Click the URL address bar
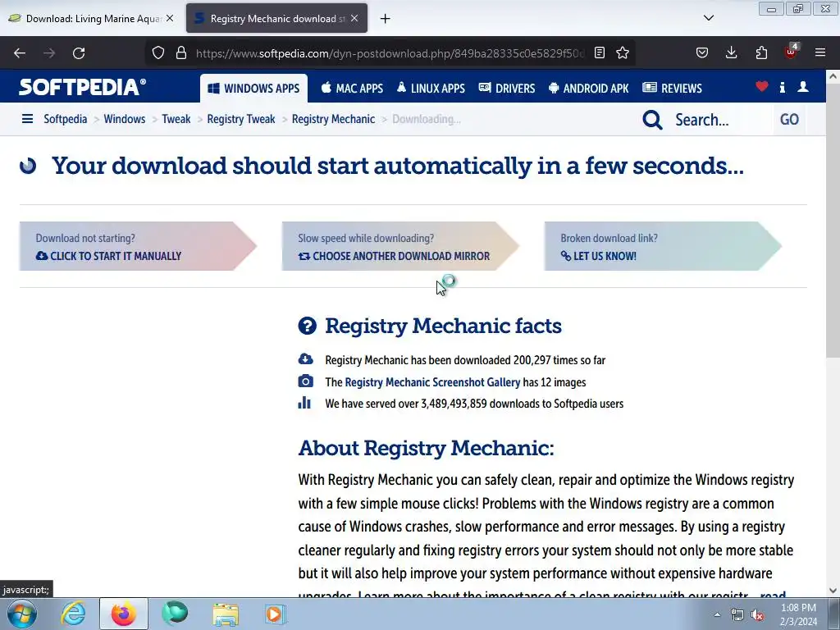 [x=390, y=53]
